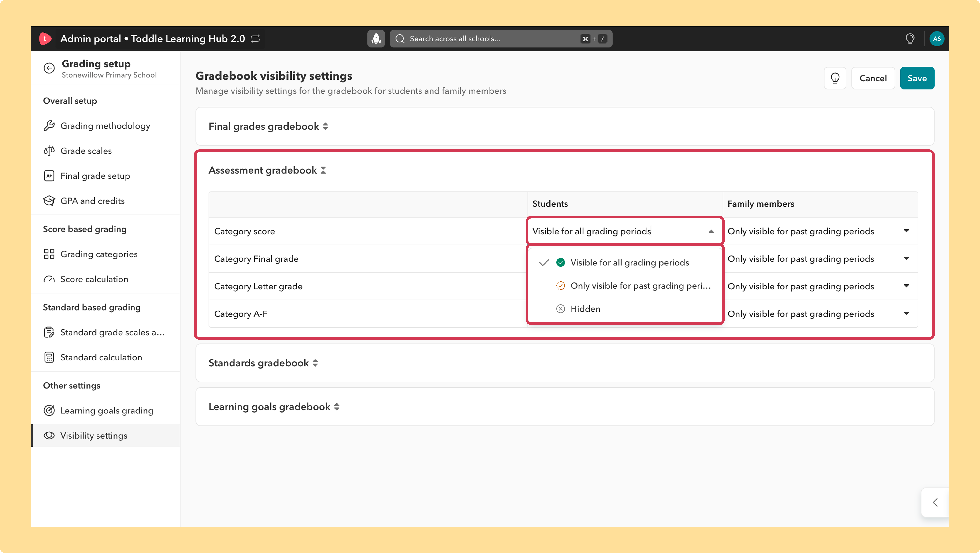This screenshot has height=553, width=980.
Task: Open Category score Family members dropdown
Action: (x=820, y=231)
